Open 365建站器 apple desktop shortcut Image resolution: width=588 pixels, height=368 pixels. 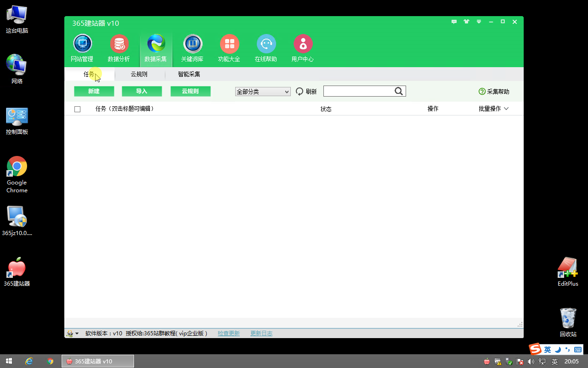coord(17,267)
